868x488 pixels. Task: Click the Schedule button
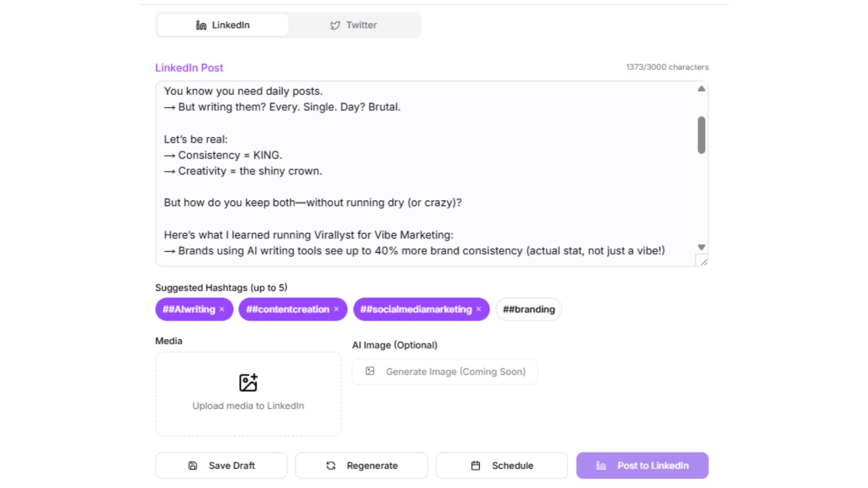502,465
